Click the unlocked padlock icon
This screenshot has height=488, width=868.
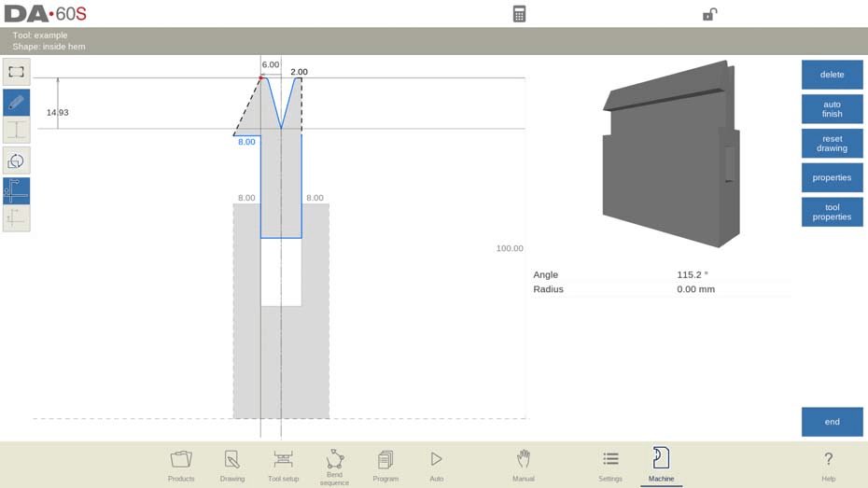click(x=709, y=14)
